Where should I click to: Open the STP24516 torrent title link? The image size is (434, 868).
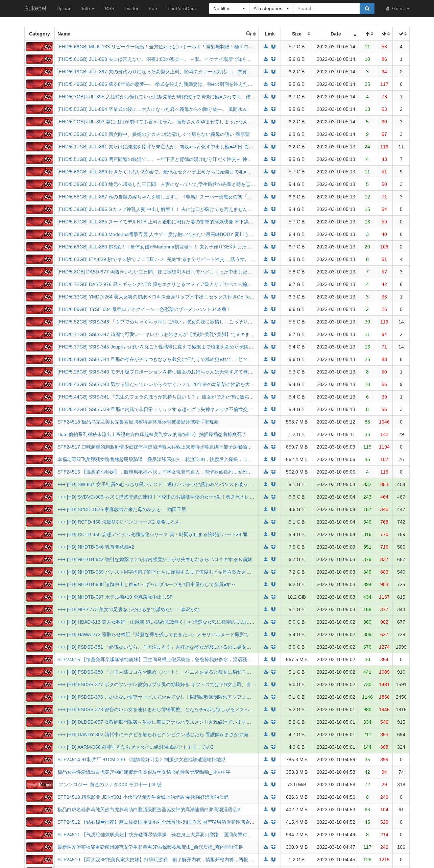point(154,472)
